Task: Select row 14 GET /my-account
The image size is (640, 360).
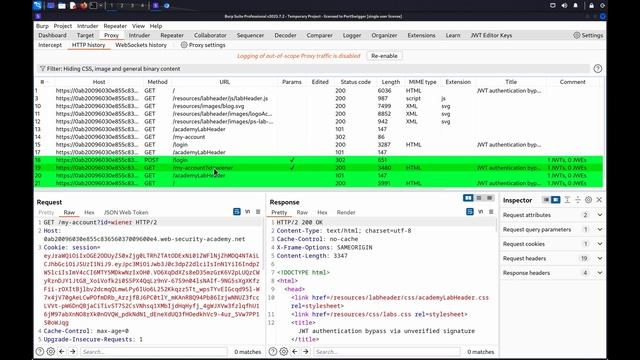Action: click(x=318, y=137)
